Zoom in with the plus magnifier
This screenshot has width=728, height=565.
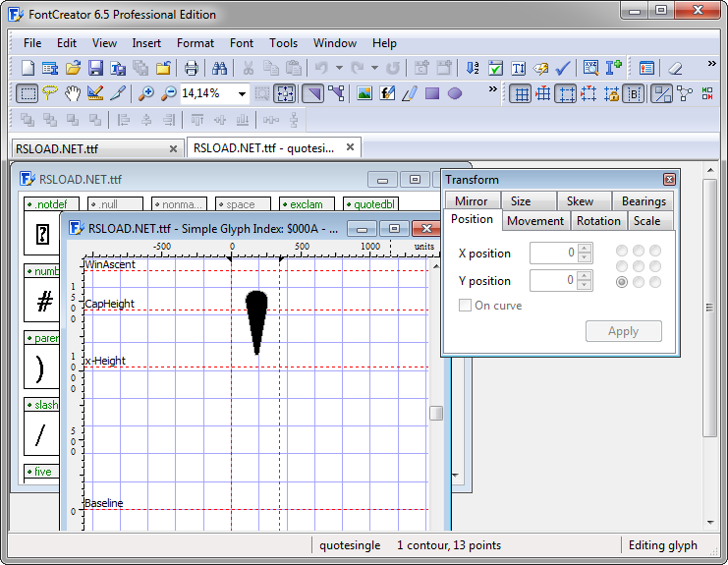click(146, 93)
